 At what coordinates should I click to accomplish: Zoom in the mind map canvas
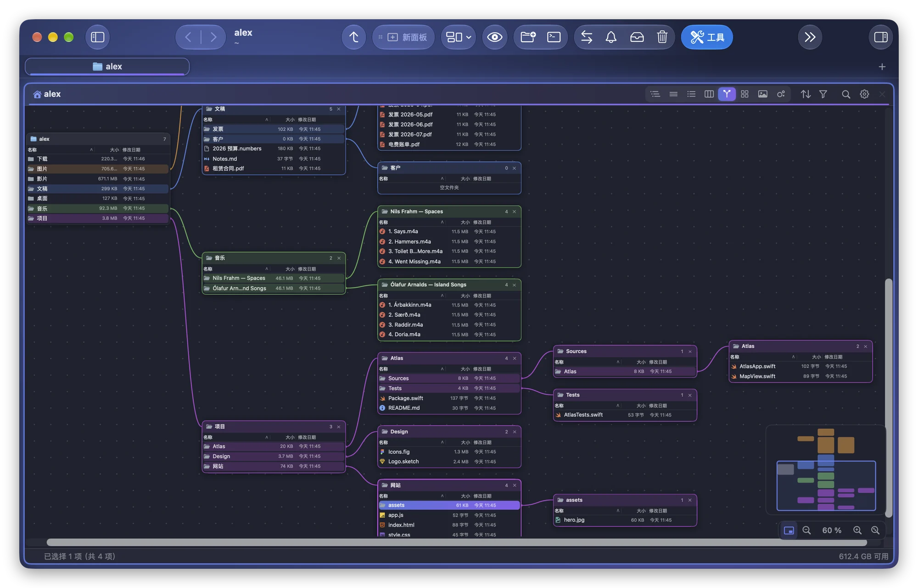point(857,531)
